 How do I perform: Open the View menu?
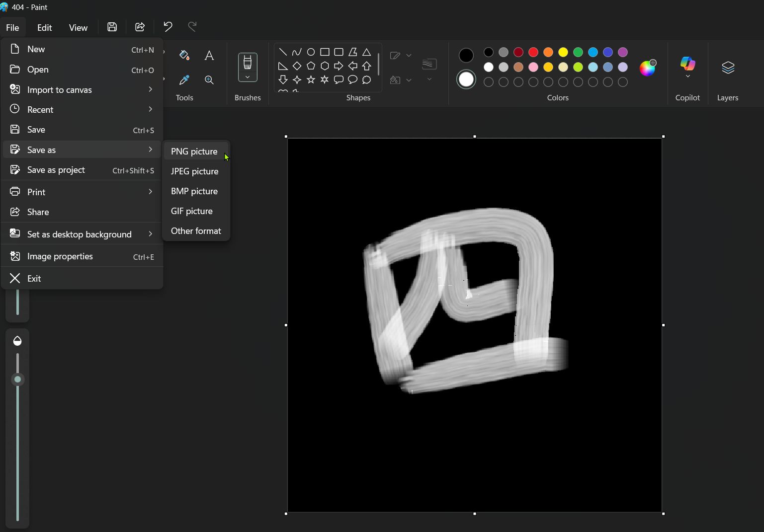click(78, 28)
